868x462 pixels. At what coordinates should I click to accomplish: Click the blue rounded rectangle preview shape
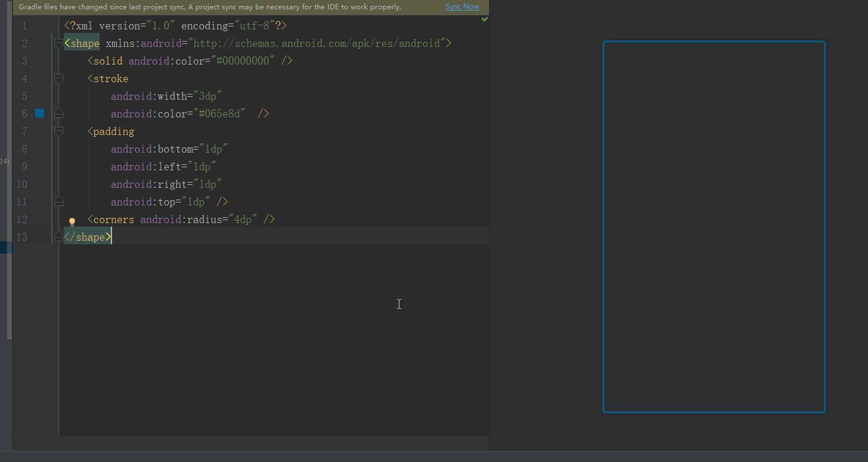point(714,227)
